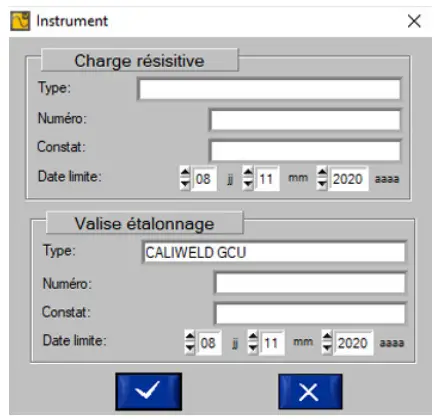Click Date limite label in Charge résisitive
Viewport: 440px width, 419px height.
69,176
